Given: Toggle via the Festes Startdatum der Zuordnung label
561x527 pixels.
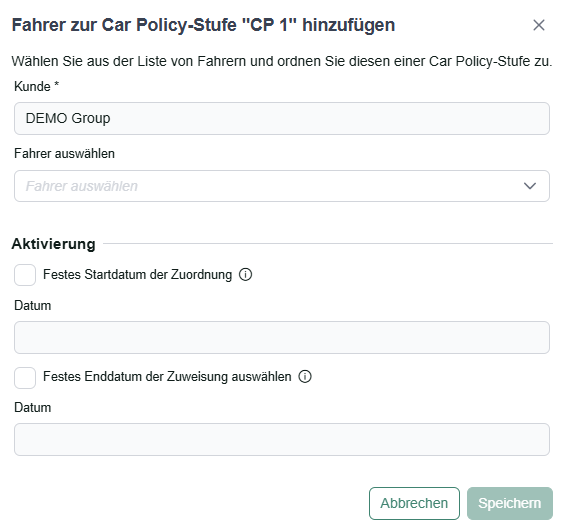Looking at the screenshot, I should (x=137, y=275).
